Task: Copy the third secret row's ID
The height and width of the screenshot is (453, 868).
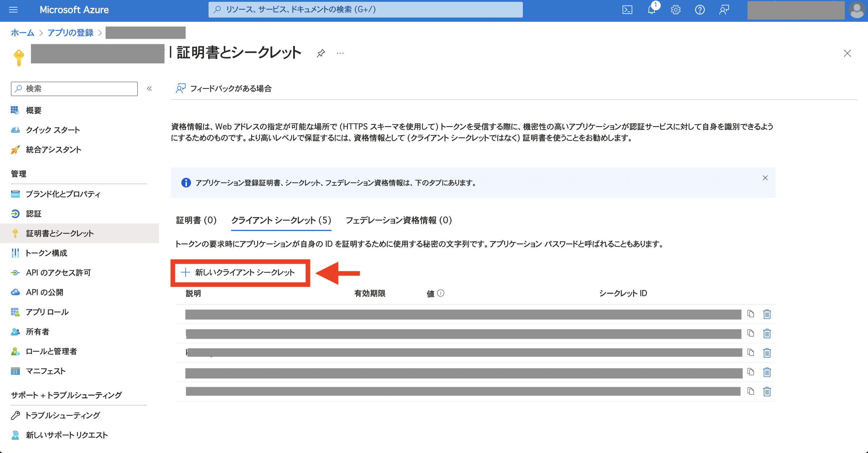Action: pos(751,353)
